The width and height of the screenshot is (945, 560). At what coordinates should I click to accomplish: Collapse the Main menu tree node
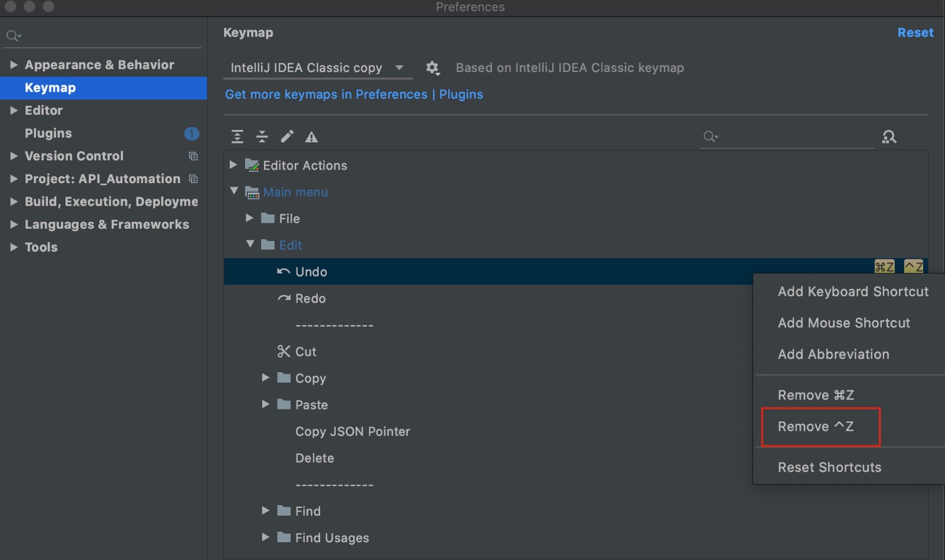[x=234, y=191]
